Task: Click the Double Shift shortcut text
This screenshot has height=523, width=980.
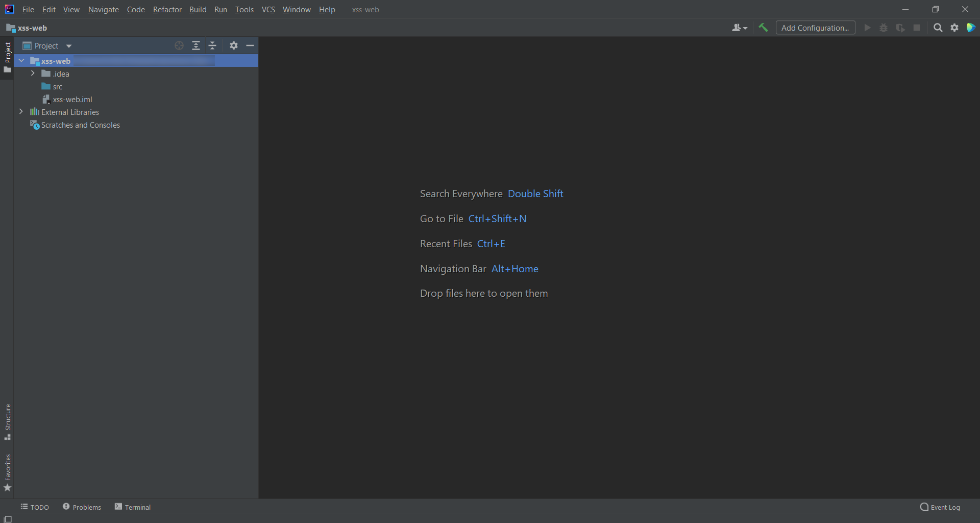Action: (x=535, y=194)
